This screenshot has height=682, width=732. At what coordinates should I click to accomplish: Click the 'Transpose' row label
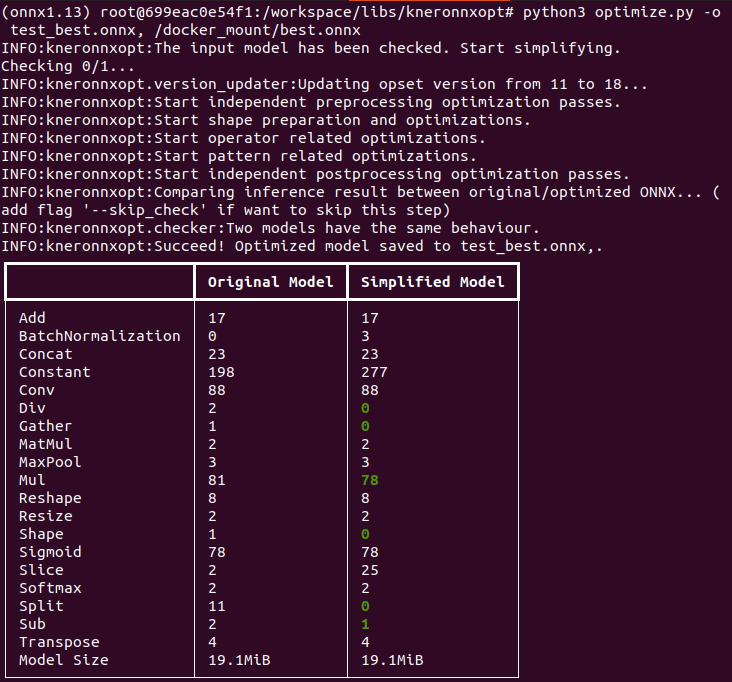pyautogui.click(x=59, y=642)
